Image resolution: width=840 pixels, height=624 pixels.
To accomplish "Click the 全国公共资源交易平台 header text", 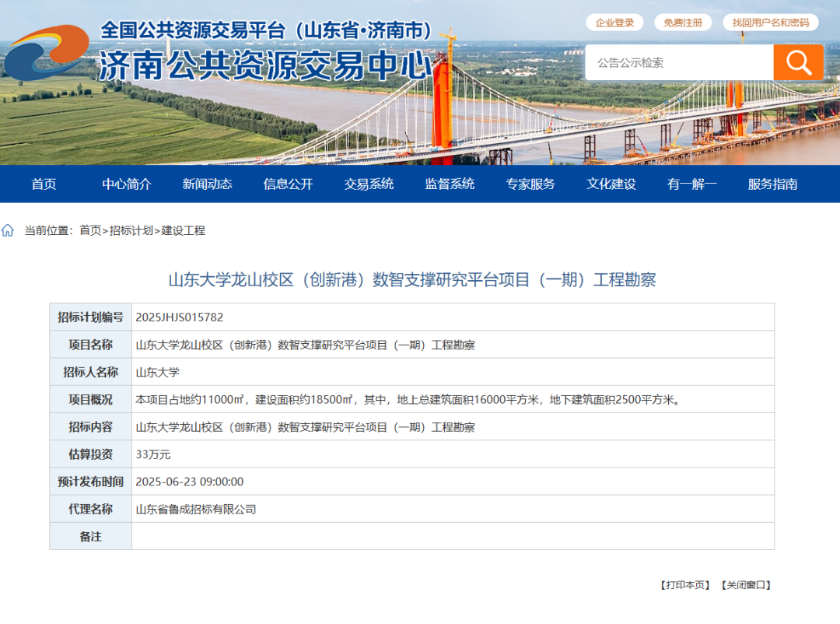I will point(266,30).
